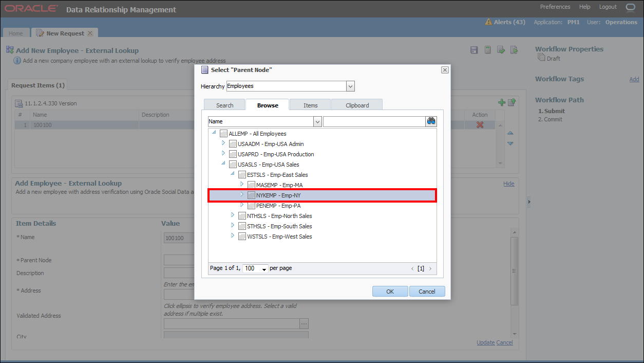Click the NYKEMP node grid icon

[x=251, y=195]
